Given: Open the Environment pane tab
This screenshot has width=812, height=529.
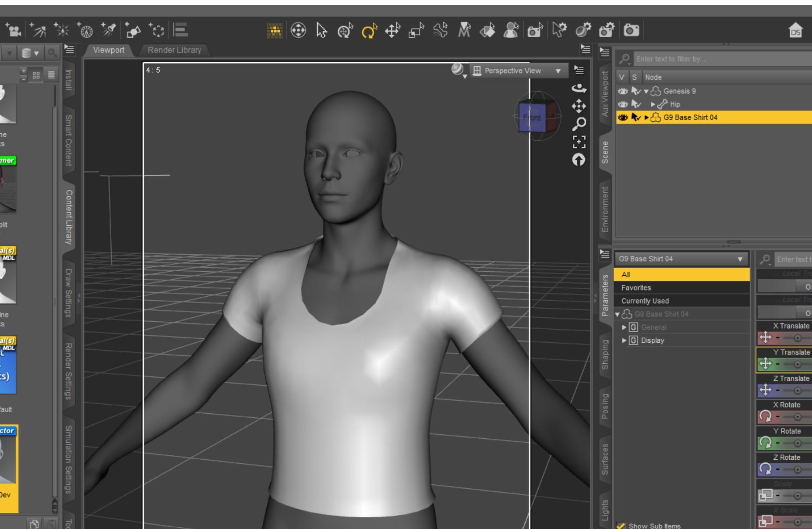Looking at the screenshot, I should tap(605, 209).
